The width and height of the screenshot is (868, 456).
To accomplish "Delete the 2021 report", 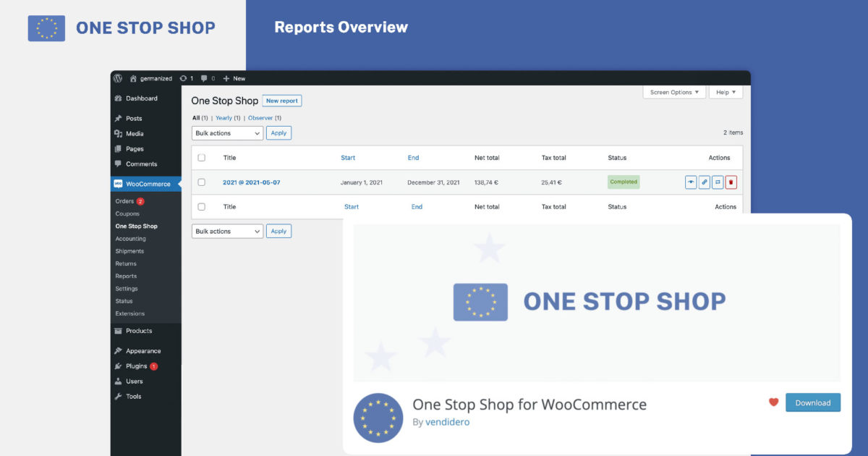I will pyautogui.click(x=731, y=182).
